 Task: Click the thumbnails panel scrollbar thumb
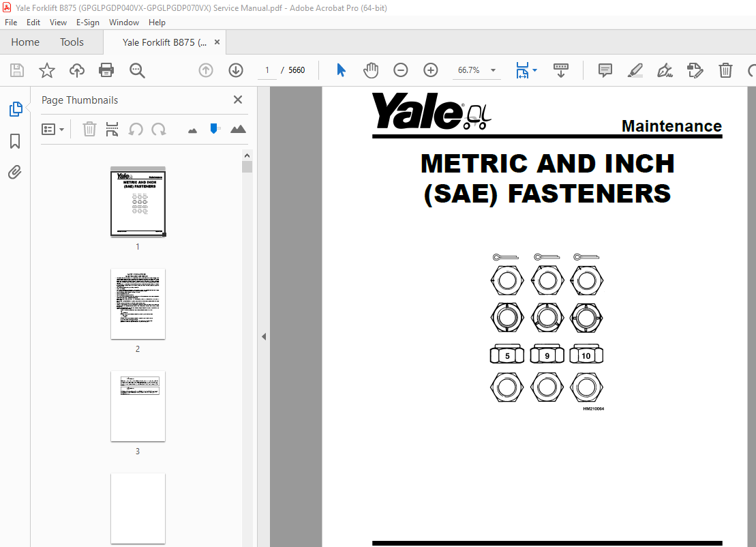[247, 167]
